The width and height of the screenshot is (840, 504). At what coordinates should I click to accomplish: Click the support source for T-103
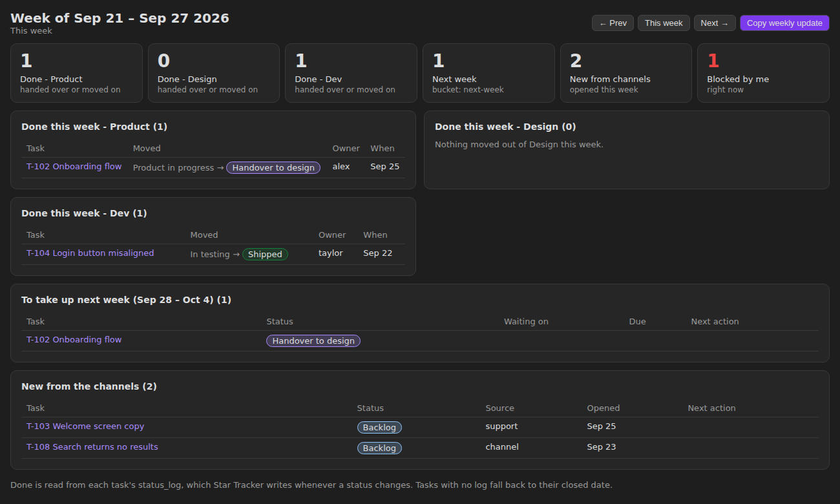(502, 426)
